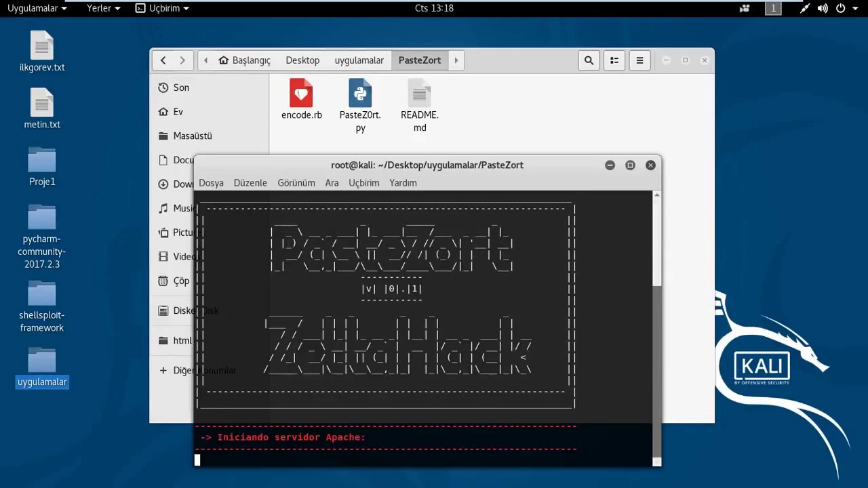Open the Uçbirim app menu in top bar
This screenshot has width=868, height=488.
(x=162, y=8)
